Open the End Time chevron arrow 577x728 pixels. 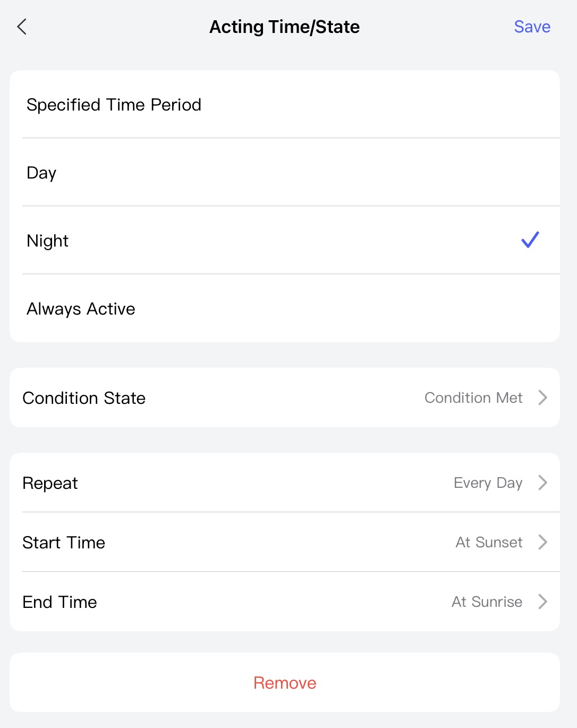click(x=542, y=602)
